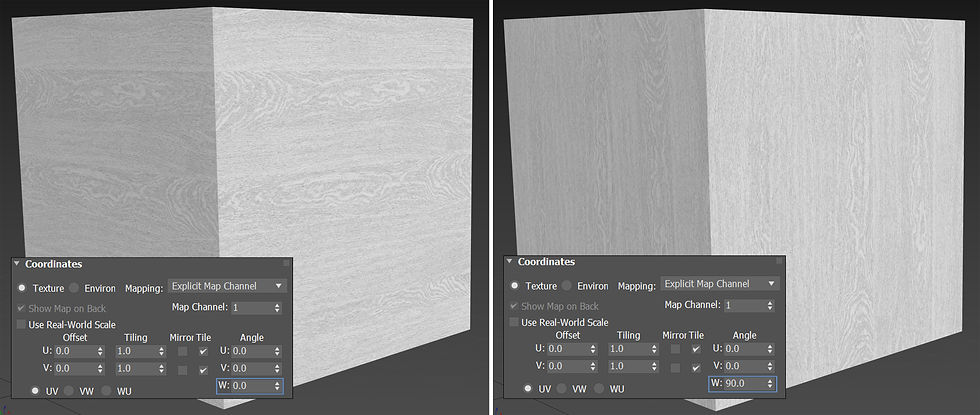This screenshot has width=980, height=415.
Task: Click the Map Channel spinner in the left panel
Action: tap(278, 308)
